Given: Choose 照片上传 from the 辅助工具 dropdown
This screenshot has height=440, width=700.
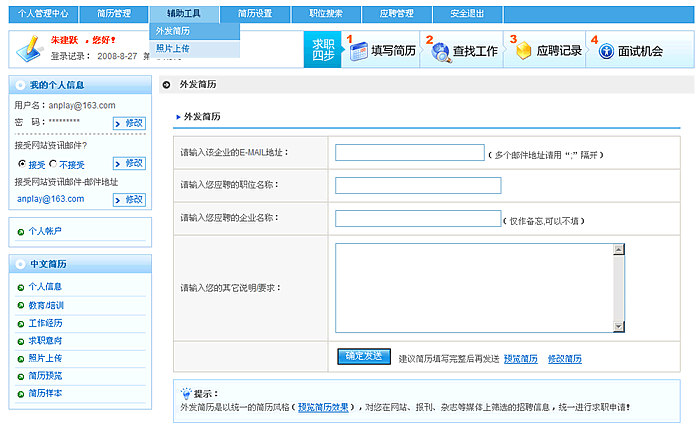Looking at the screenshot, I should pos(173,48).
